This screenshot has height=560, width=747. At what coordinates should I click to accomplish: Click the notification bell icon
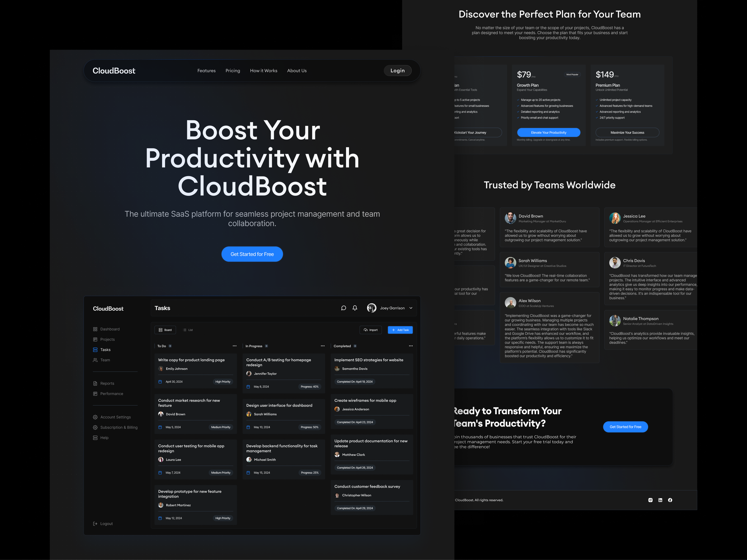click(355, 308)
